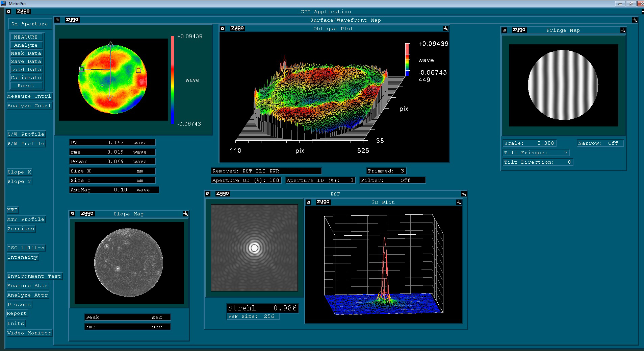Click the pin icon of PSF window

click(464, 194)
